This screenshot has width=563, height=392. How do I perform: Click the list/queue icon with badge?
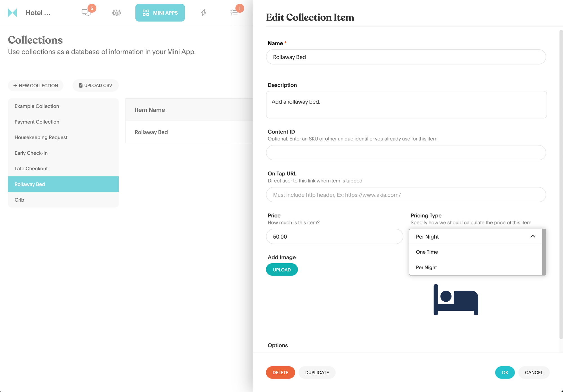tap(234, 12)
